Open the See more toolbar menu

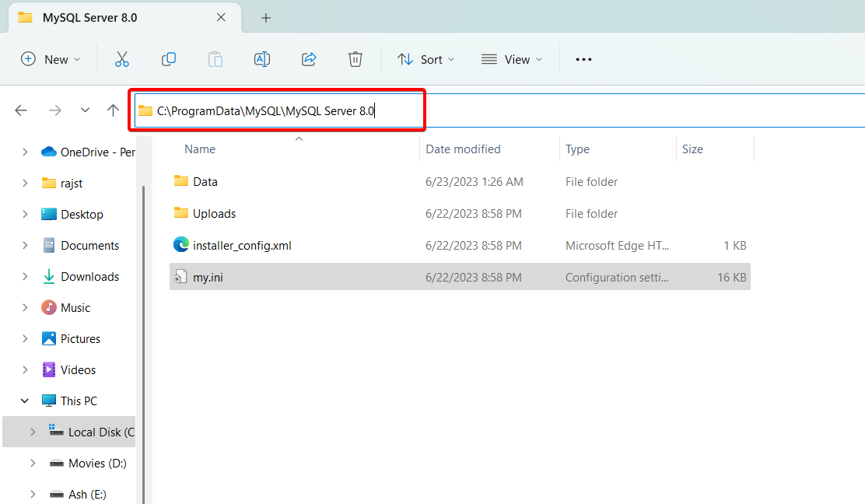583,58
